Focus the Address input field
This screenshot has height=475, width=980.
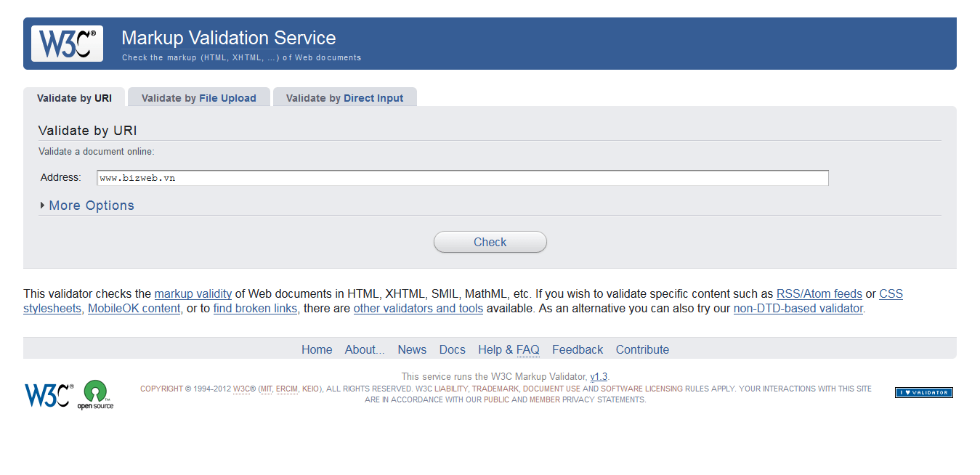(x=463, y=178)
